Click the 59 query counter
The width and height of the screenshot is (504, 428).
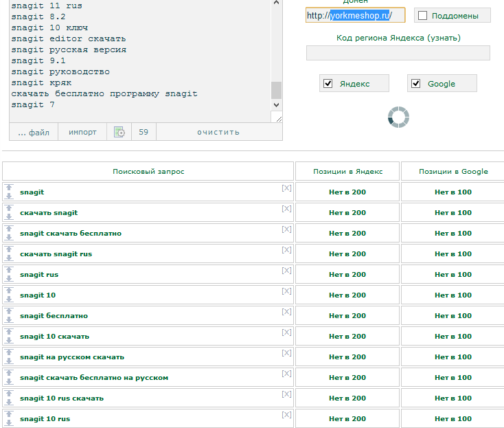coord(144,132)
